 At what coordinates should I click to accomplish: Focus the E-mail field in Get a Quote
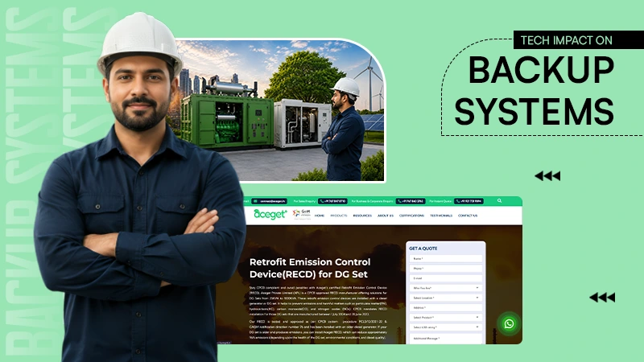pos(446,278)
